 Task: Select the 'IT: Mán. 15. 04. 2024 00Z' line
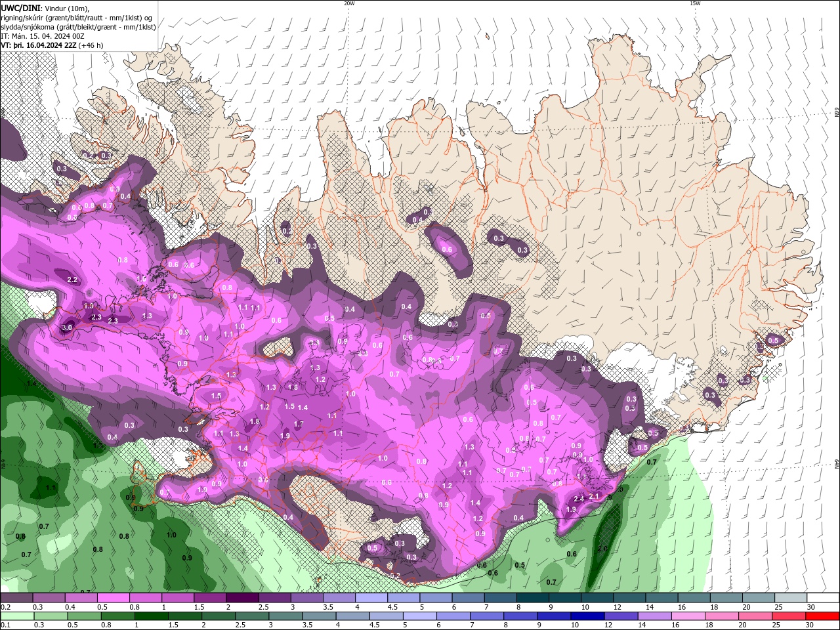(42, 36)
